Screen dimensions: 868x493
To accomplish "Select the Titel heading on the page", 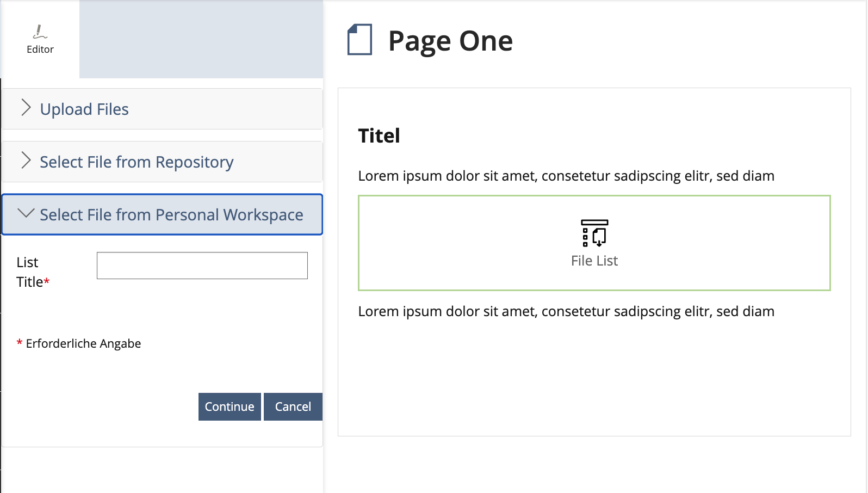I will pos(379,135).
